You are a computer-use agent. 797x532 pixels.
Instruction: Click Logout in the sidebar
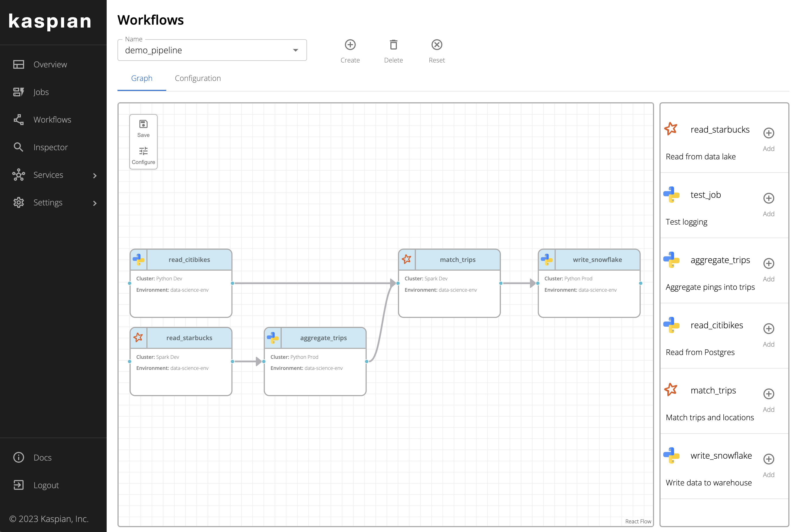pos(46,485)
